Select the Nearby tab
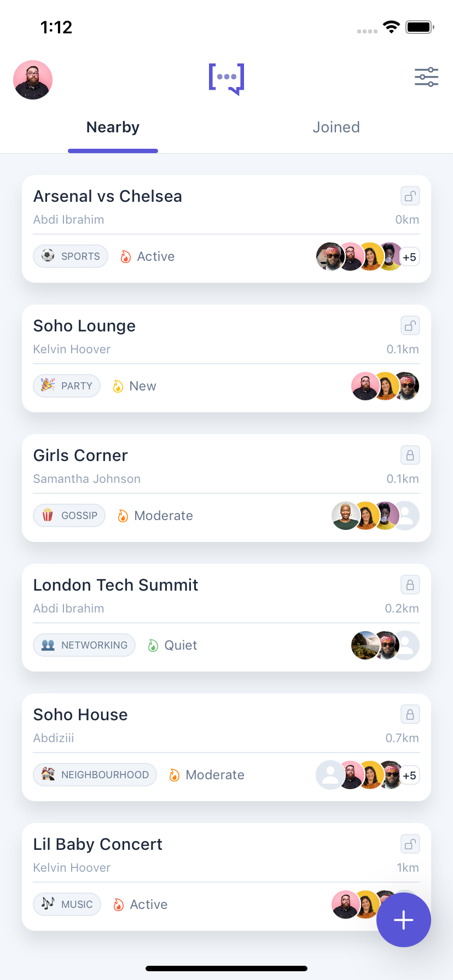This screenshot has width=453, height=980. (113, 127)
